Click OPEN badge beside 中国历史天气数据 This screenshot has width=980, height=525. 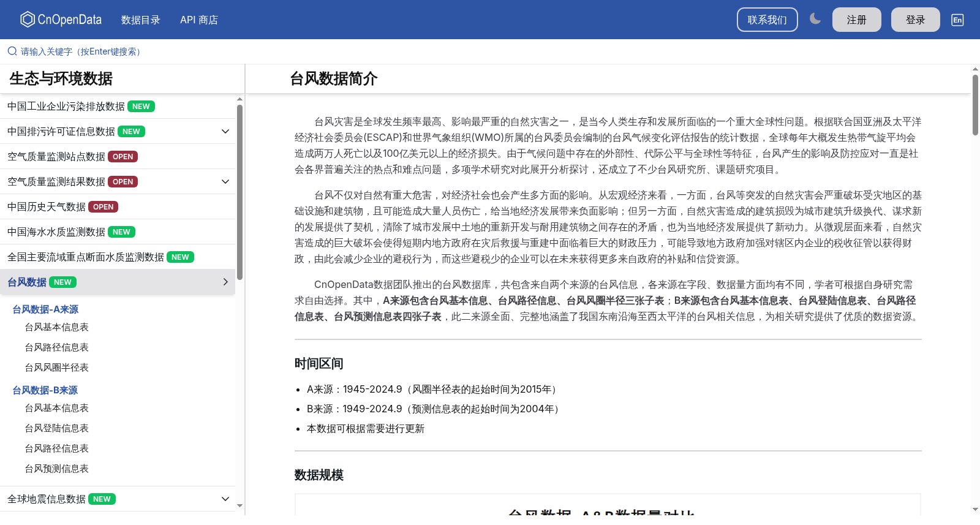click(104, 207)
